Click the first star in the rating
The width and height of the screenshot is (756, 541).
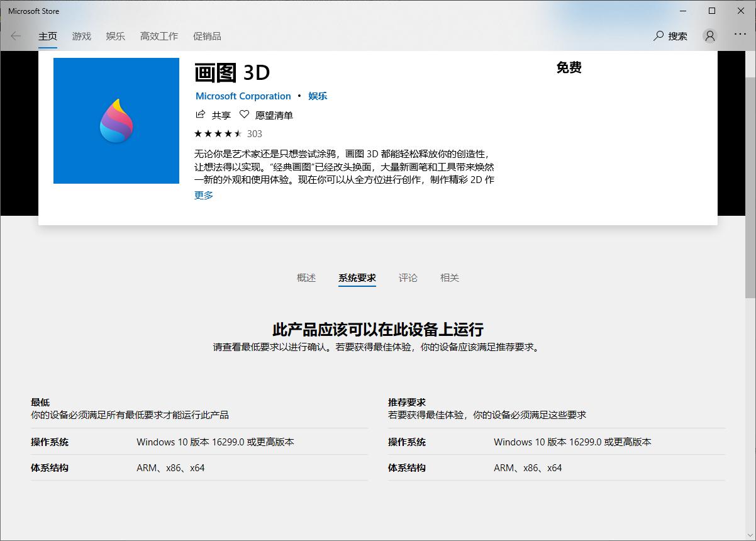(x=198, y=133)
